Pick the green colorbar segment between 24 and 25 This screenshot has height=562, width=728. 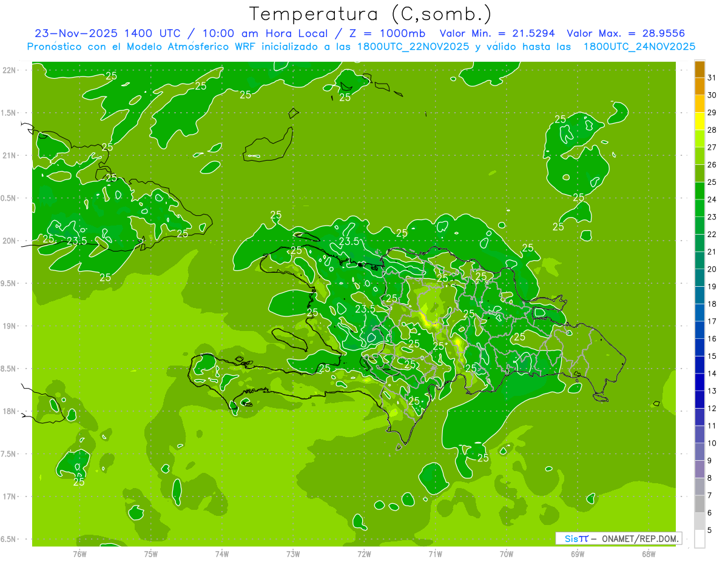(x=699, y=190)
